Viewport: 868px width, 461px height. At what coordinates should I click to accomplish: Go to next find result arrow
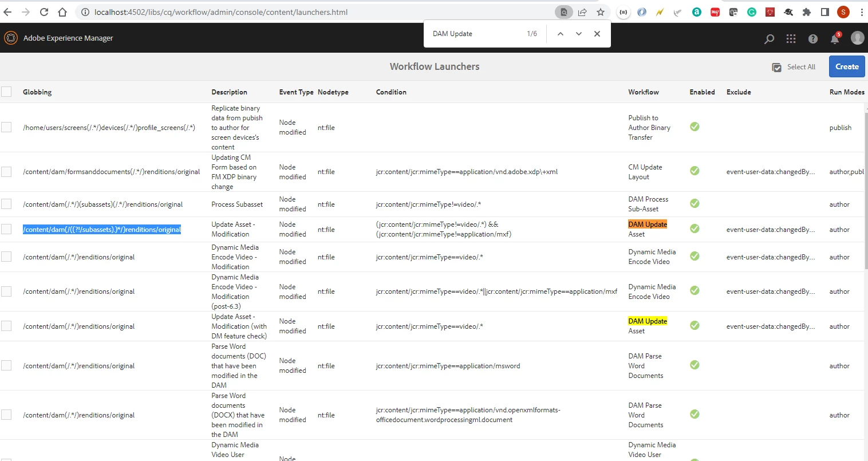(x=579, y=34)
